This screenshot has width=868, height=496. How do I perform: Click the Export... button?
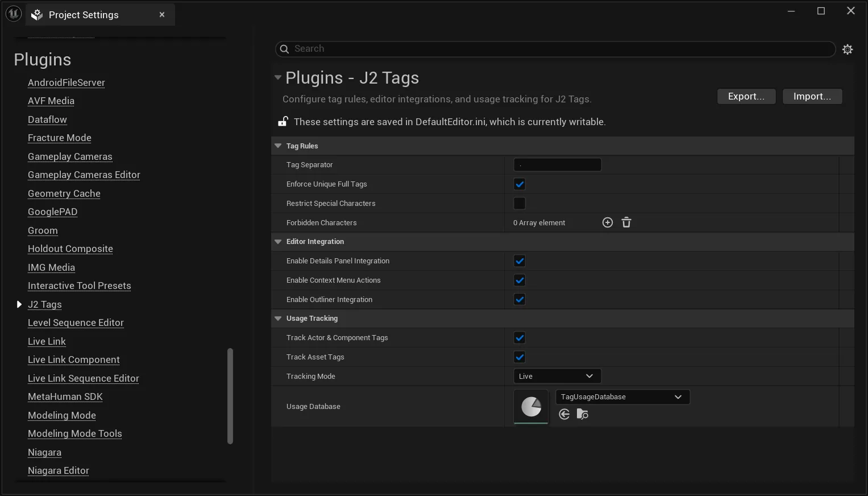pos(746,97)
